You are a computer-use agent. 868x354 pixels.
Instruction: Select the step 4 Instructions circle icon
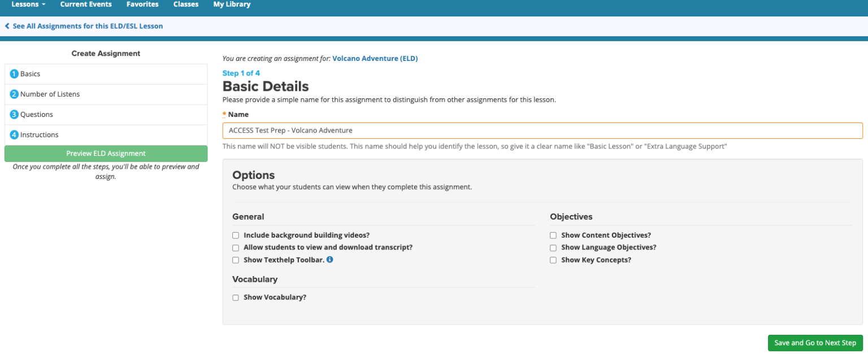14,134
